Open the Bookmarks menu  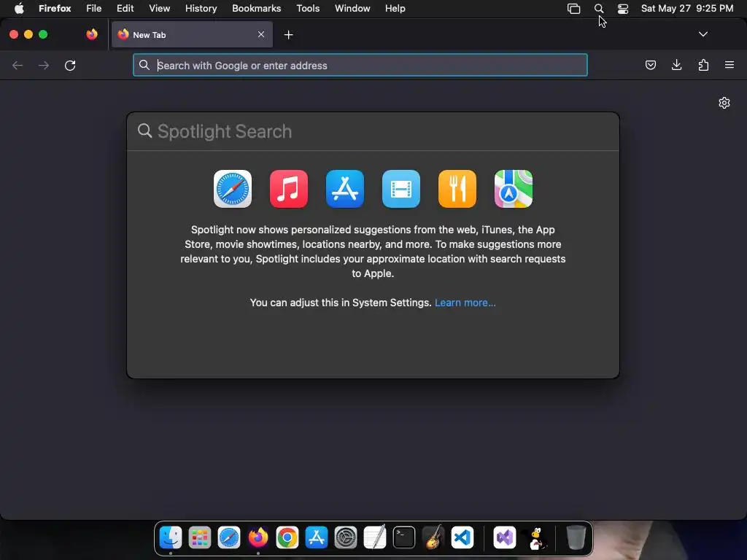(256, 9)
